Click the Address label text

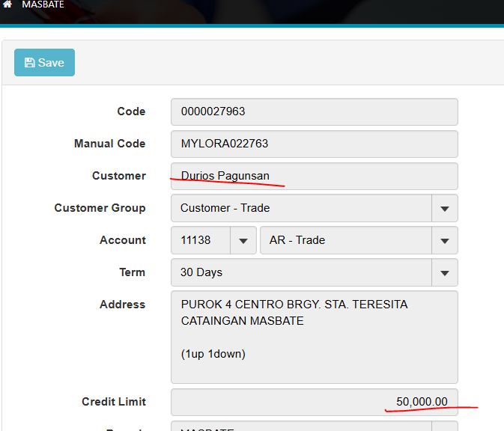[x=122, y=305]
